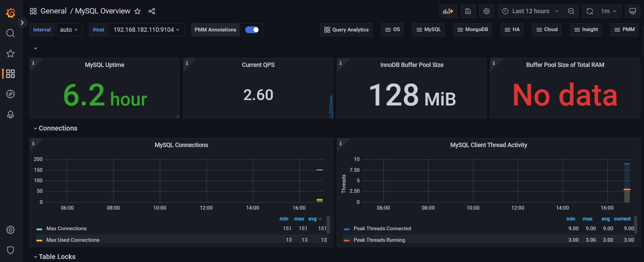Open Alerting bell icon
Image resolution: width=644 pixels, height=262 pixels.
coord(10,114)
